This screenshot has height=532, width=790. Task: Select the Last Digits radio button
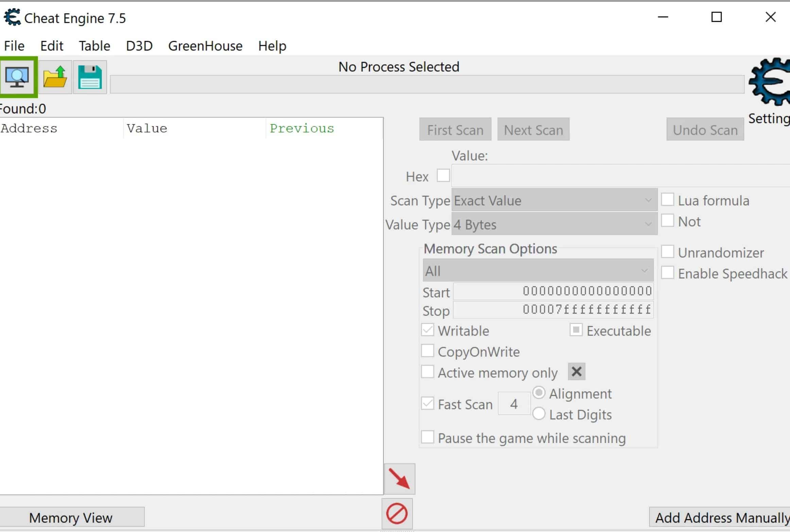tap(539, 414)
